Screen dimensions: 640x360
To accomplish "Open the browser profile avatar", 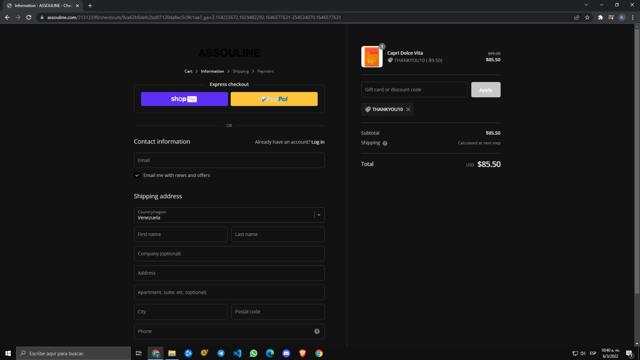I will pos(622,18).
